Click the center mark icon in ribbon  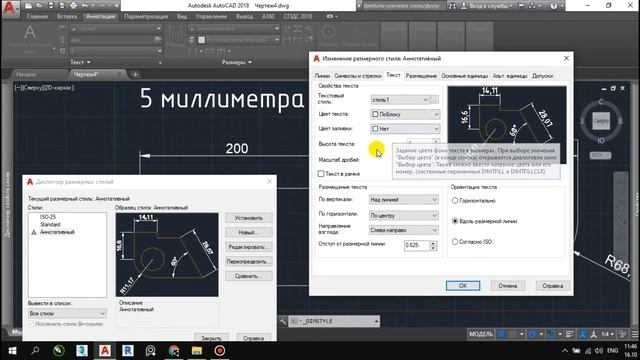(x=328, y=32)
